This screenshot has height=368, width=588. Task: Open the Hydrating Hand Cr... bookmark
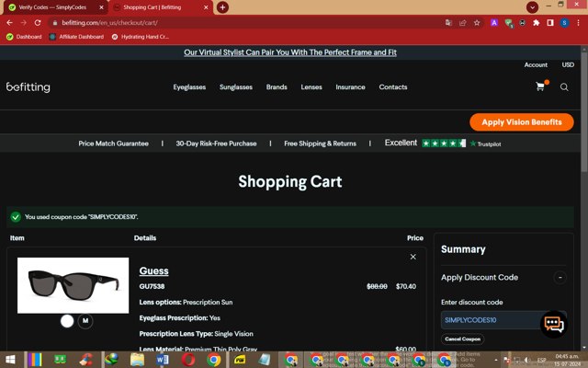(141, 37)
